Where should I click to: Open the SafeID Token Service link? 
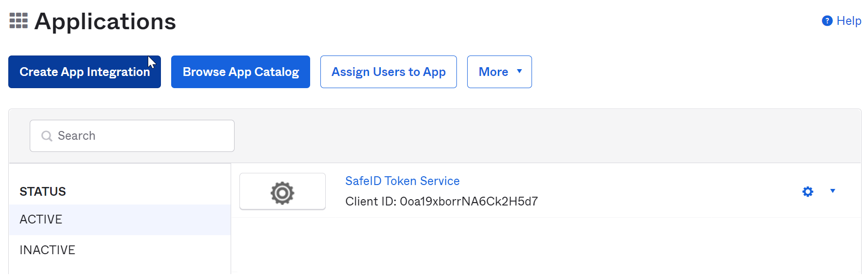click(402, 181)
